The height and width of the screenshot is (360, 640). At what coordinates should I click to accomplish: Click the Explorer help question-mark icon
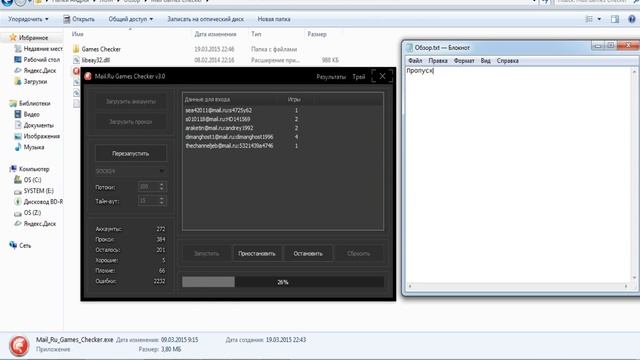coord(631,19)
